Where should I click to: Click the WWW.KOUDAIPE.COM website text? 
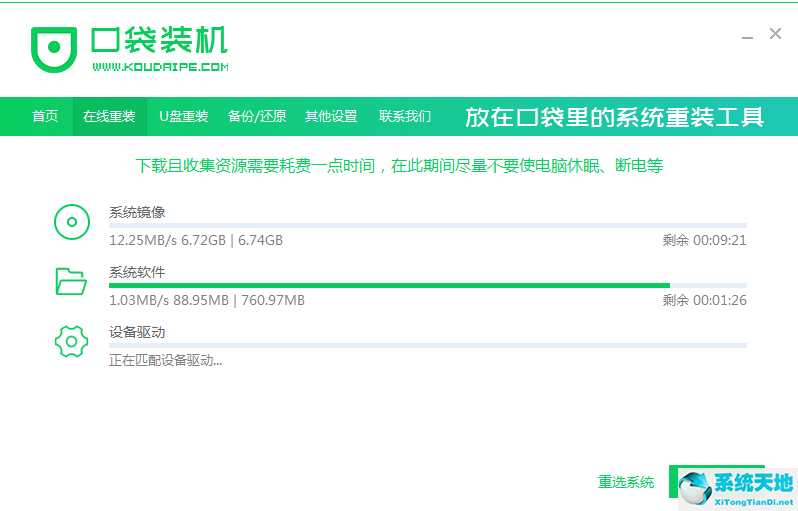pyautogui.click(x=160, y=67)
